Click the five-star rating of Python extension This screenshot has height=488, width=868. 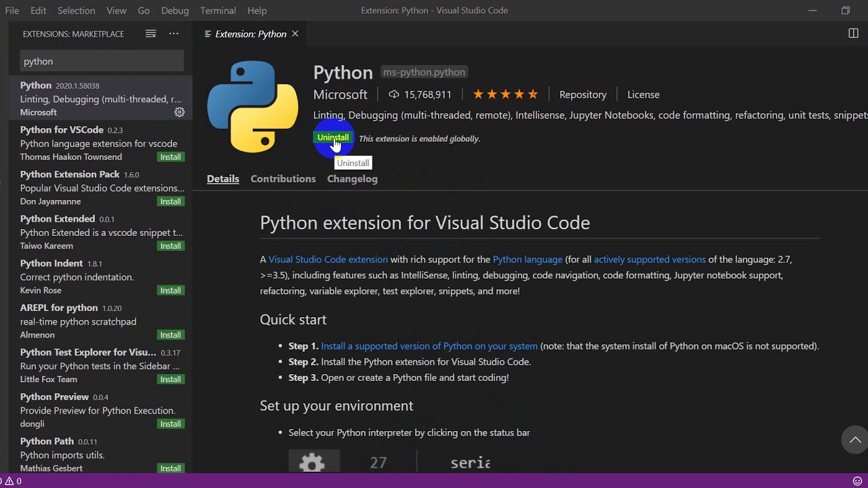(x=505, y=94)
